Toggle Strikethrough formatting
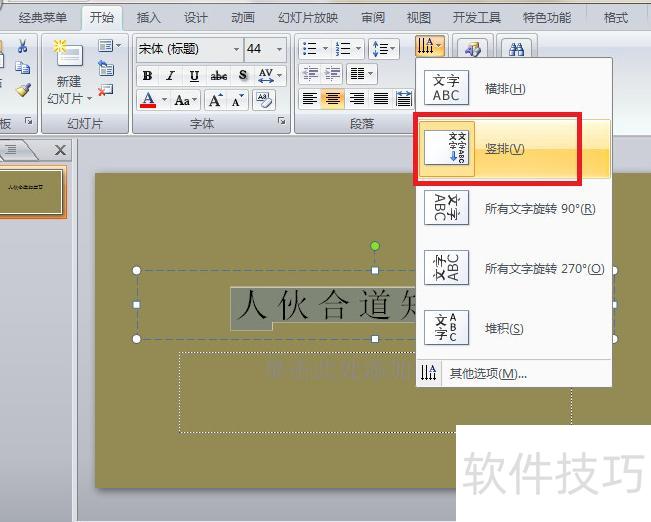 pos(218,76)
